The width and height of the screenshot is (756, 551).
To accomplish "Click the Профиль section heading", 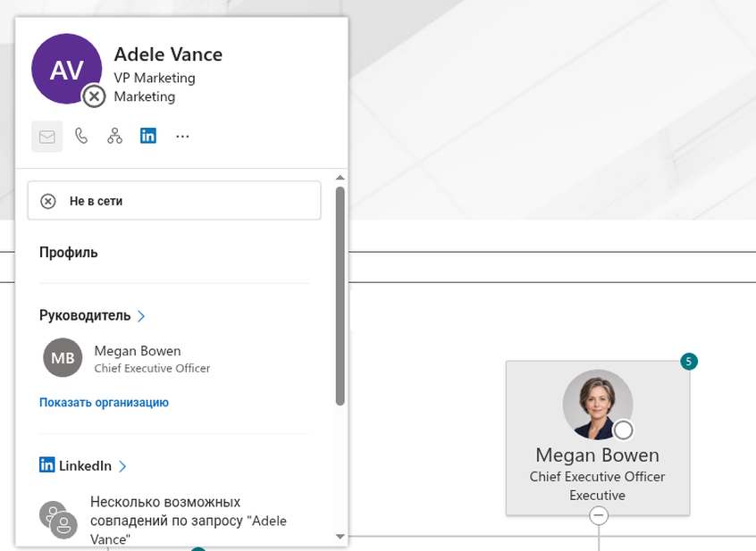I will [x=69, y=253].
